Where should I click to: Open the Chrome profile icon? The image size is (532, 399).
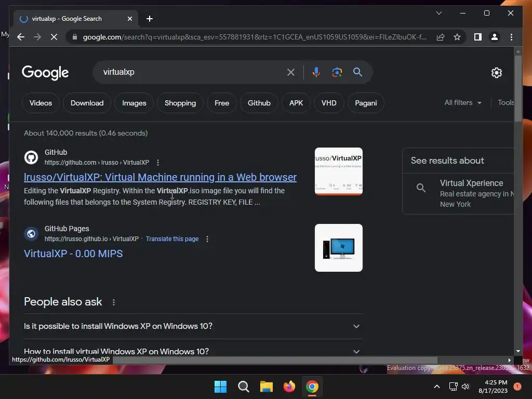pyautogui.click(x=495, y=37)
